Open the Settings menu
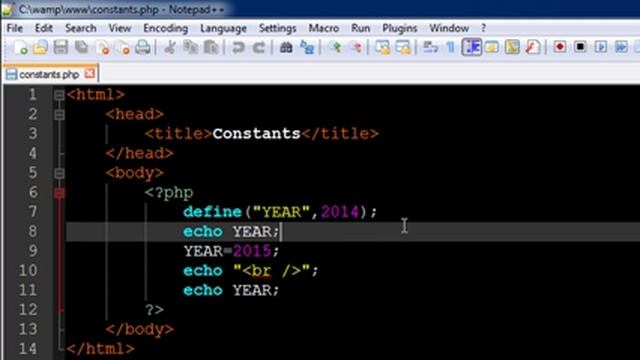Viewport: 640px width, 360px height. pos(278,28)
